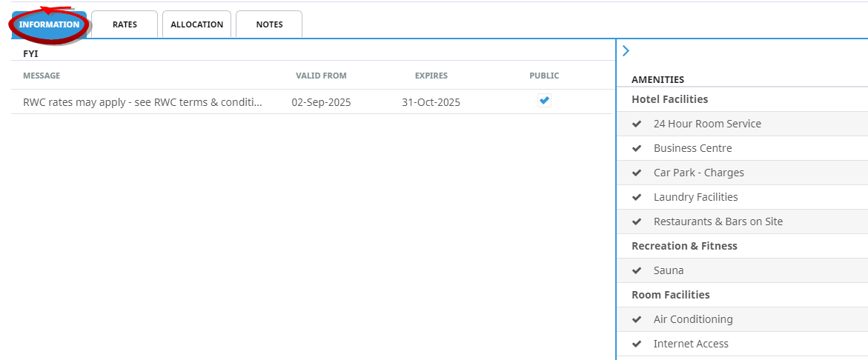
Task: Click the 24 Hour Room Service checkmark
Action: [x=637, y=124]
